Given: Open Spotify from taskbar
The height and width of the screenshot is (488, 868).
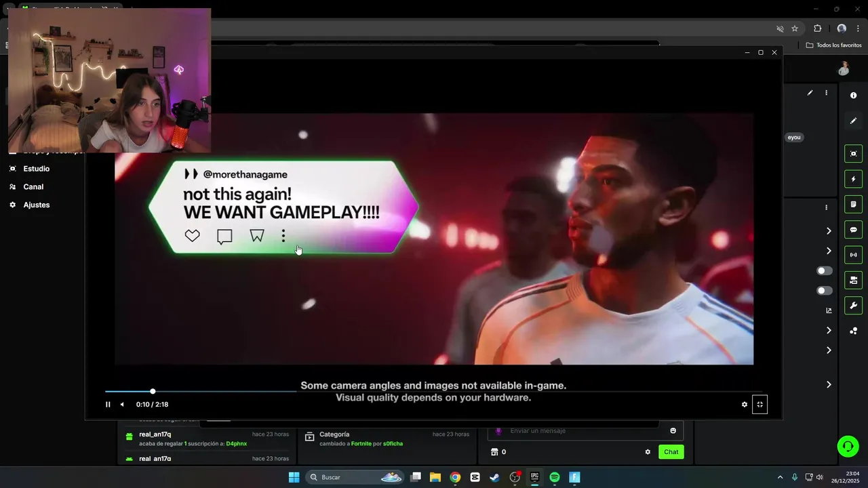Looking at the screenshot, I should tap(554, 477).
